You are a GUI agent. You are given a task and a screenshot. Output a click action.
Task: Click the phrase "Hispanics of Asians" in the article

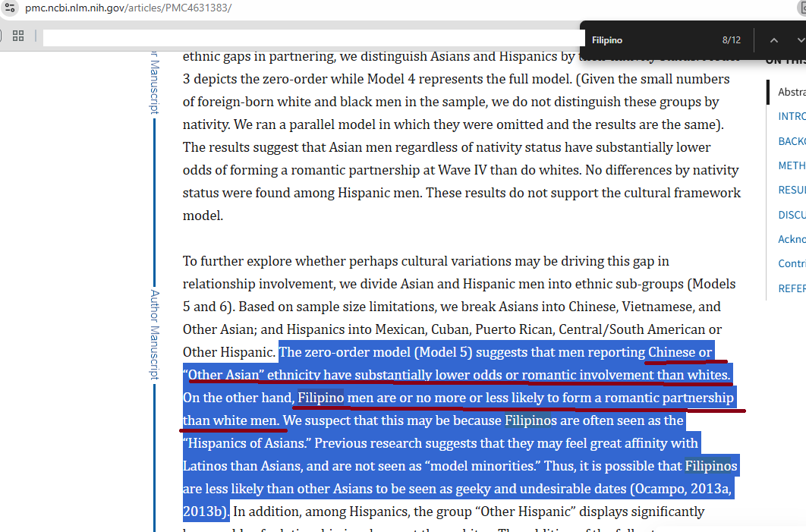[246, 443]
